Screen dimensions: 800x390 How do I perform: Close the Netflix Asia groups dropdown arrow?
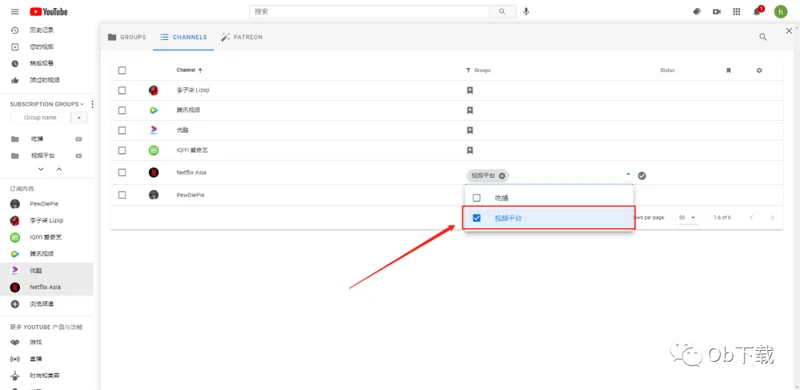click(628, 174)
